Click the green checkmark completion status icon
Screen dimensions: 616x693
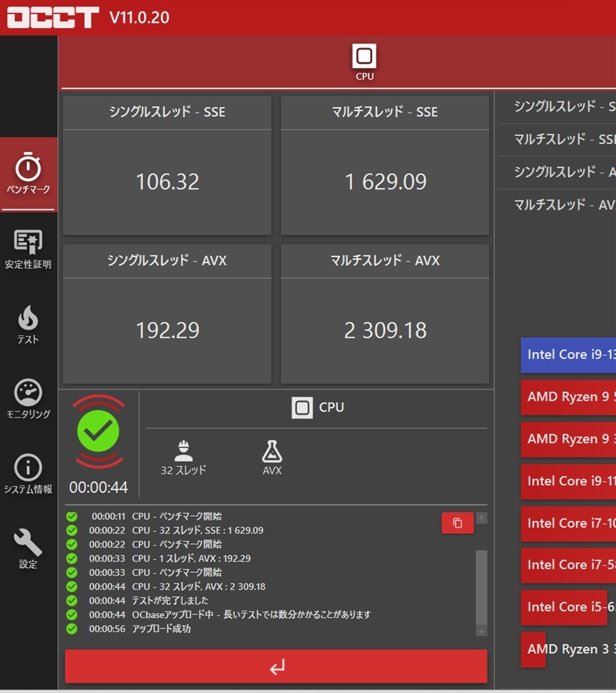tap(98, 431)
